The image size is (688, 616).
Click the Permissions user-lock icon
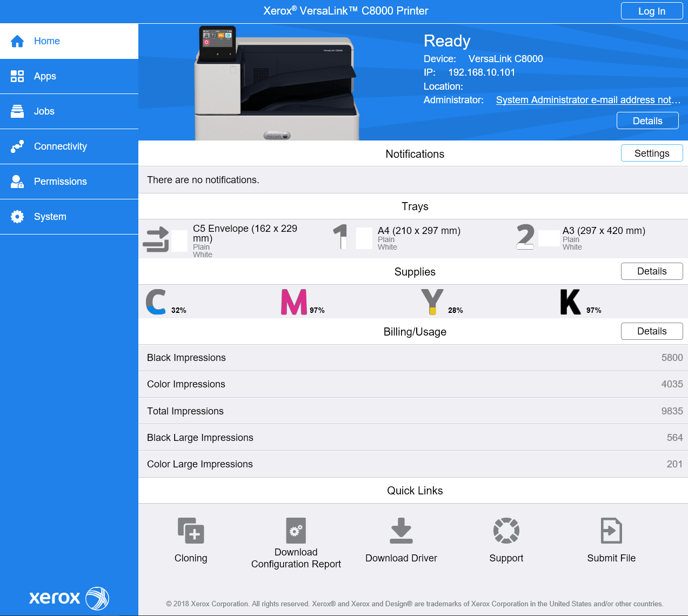(17, 182)
